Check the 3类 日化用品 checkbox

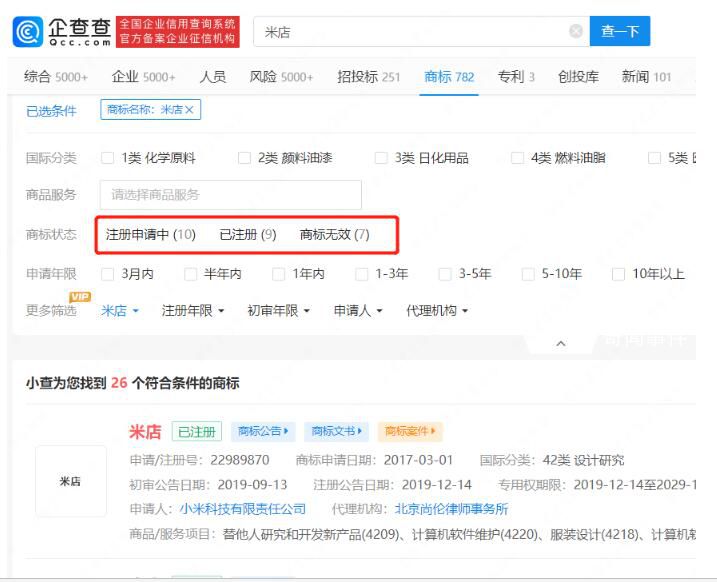[x=381, y=158]
